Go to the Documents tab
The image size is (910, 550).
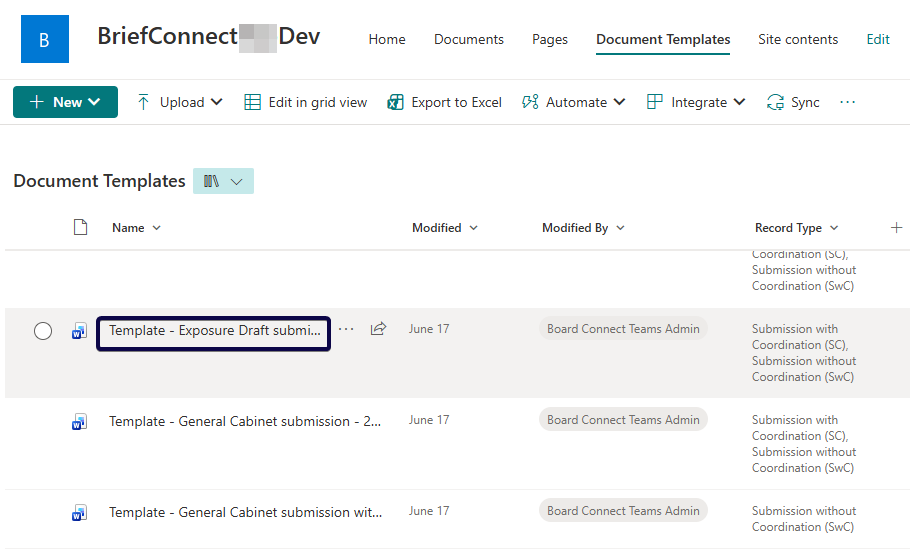[x=468, y=40]
